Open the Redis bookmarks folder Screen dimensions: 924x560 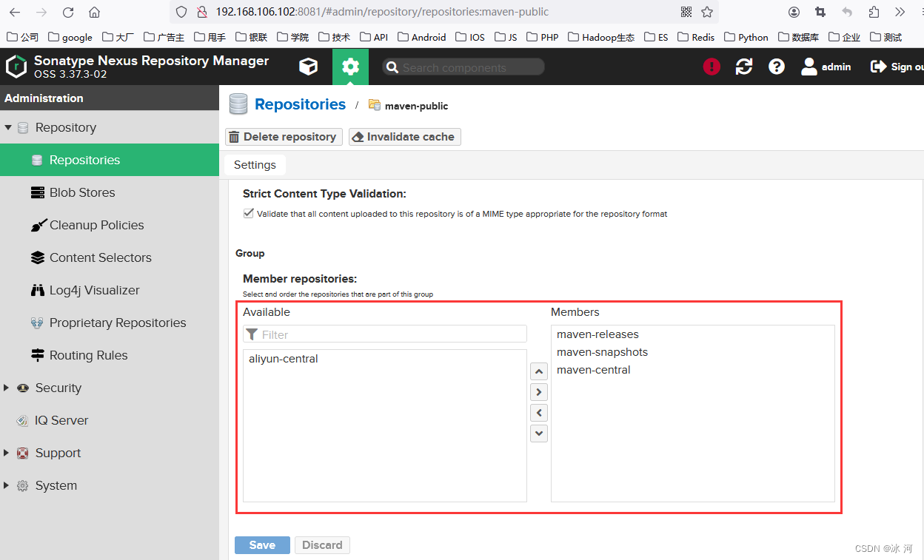[697, 37]
